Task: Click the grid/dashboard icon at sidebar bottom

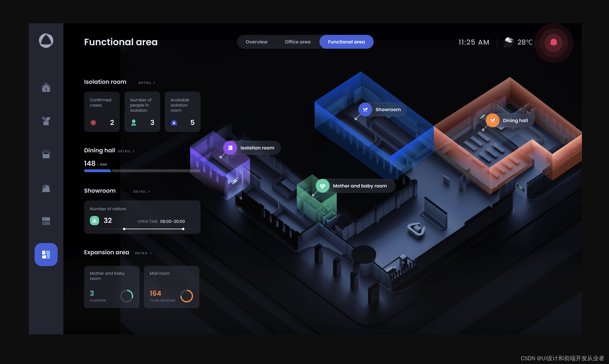Action: (46, 254)
